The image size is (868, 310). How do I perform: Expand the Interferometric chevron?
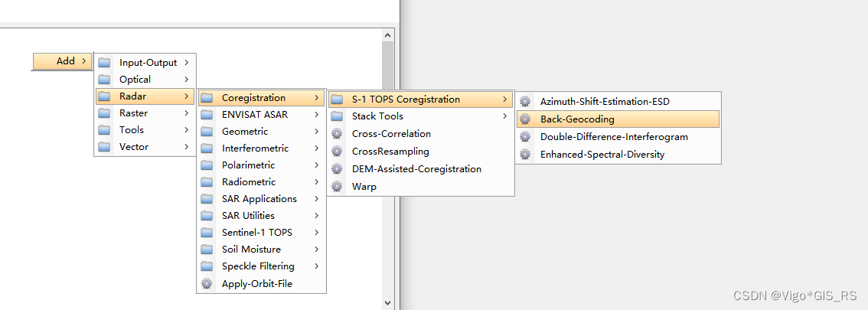(317, 148)
